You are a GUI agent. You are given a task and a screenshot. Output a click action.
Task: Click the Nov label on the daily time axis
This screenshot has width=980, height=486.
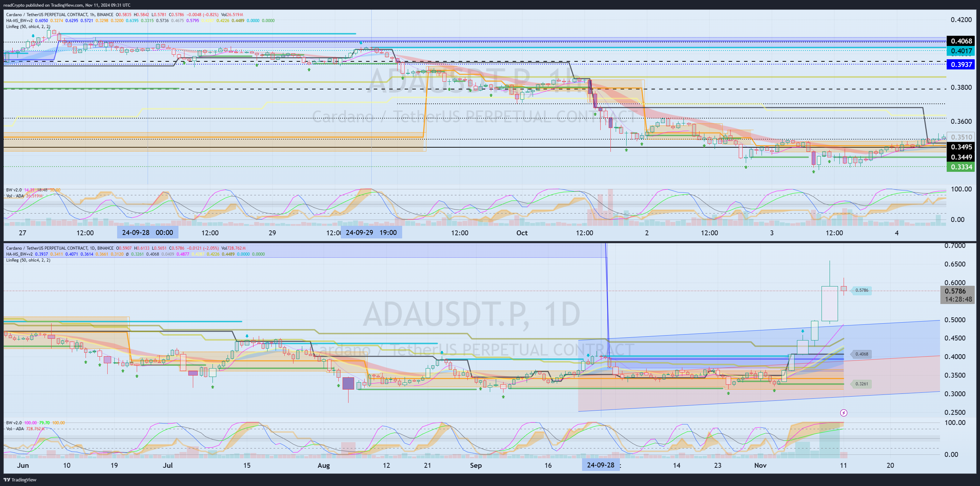[760, 465]
